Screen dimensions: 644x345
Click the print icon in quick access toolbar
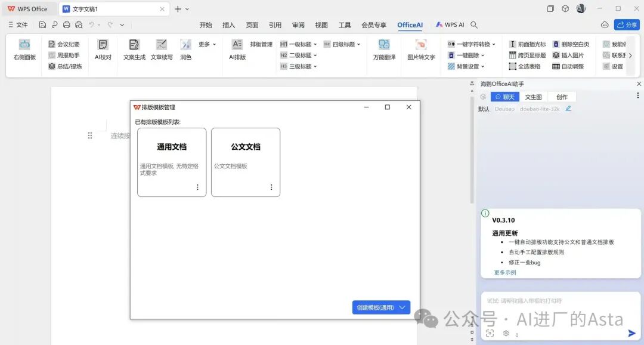tap(67, 24)
